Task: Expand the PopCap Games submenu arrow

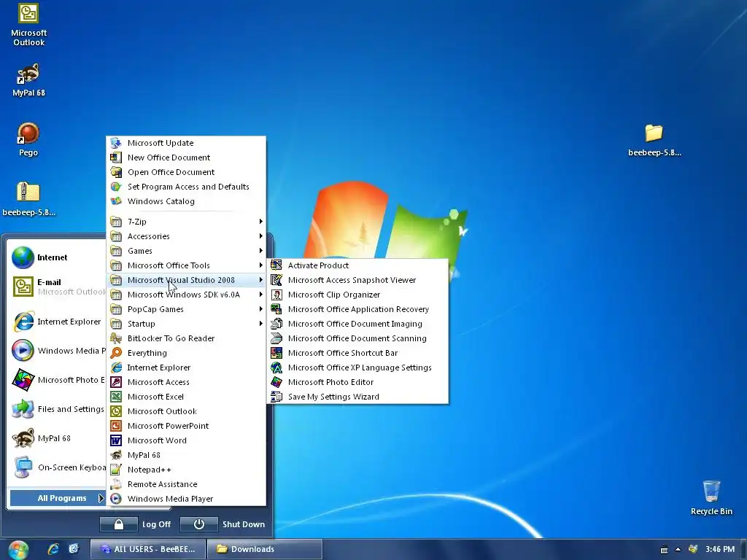Action: point(260,309)
